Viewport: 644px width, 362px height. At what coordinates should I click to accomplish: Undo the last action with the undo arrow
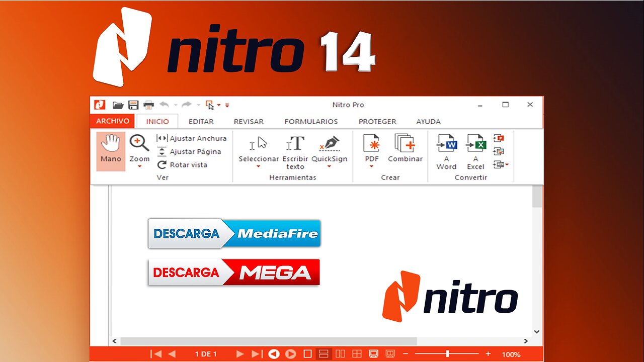coord(164,105)
